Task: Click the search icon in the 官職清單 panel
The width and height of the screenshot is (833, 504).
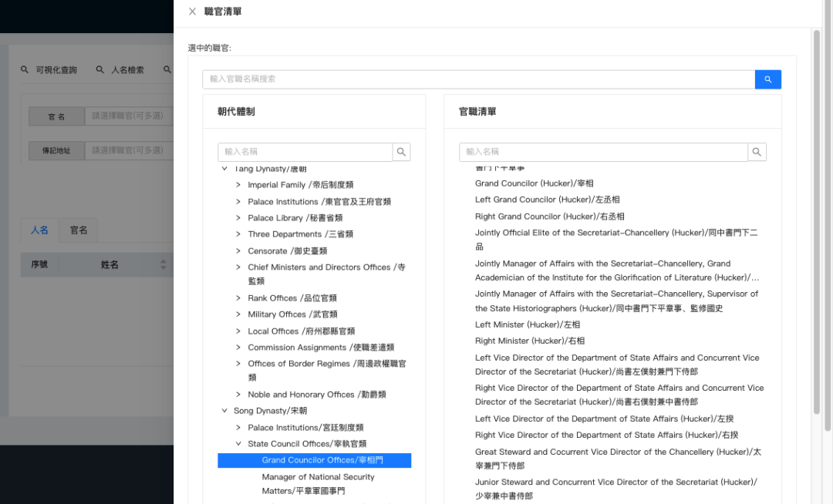Action: [x=756, y=152]
